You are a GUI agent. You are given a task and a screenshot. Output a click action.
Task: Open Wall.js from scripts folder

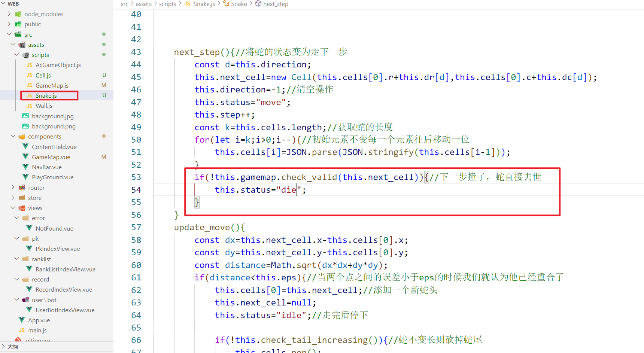pos(44,106)
